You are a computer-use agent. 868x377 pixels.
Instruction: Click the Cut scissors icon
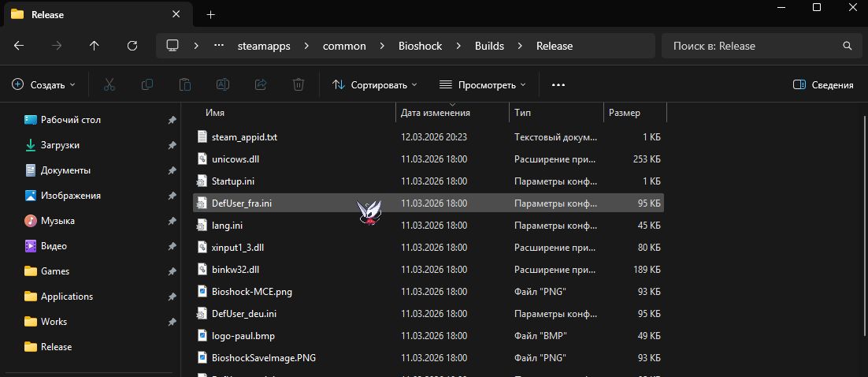pos(109,85)
